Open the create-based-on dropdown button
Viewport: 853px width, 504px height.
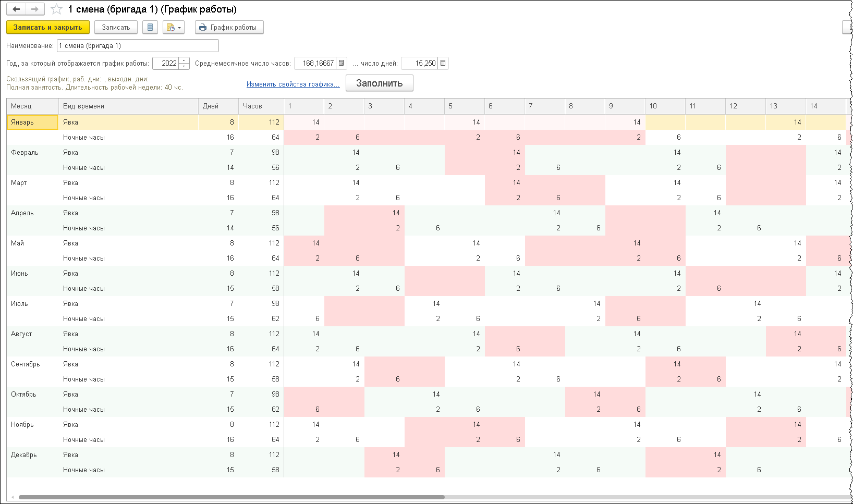(x=173, y=27)
